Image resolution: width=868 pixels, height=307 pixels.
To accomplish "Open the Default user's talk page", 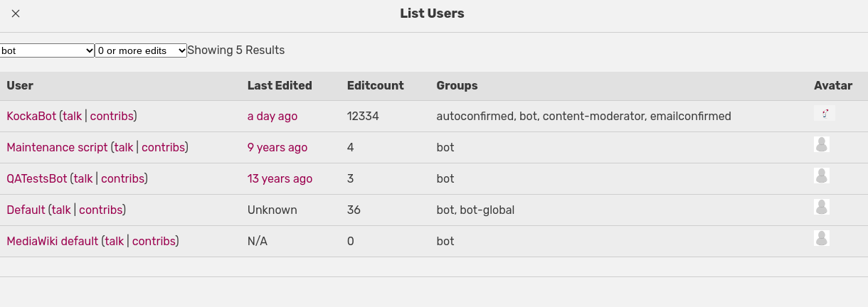I will [61, 210].
